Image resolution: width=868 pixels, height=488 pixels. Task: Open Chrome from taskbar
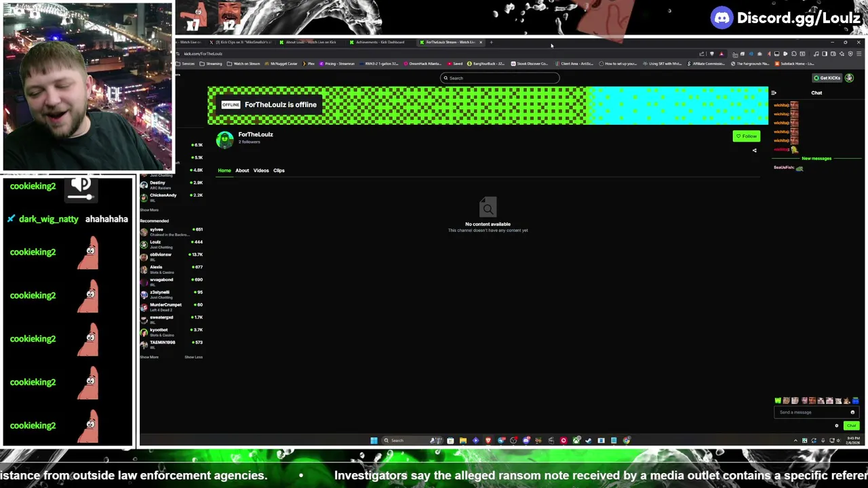[627, 441]
